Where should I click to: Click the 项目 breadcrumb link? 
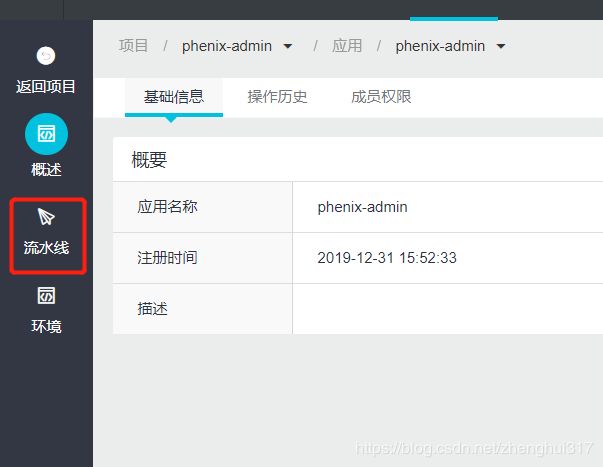[133, 46]
